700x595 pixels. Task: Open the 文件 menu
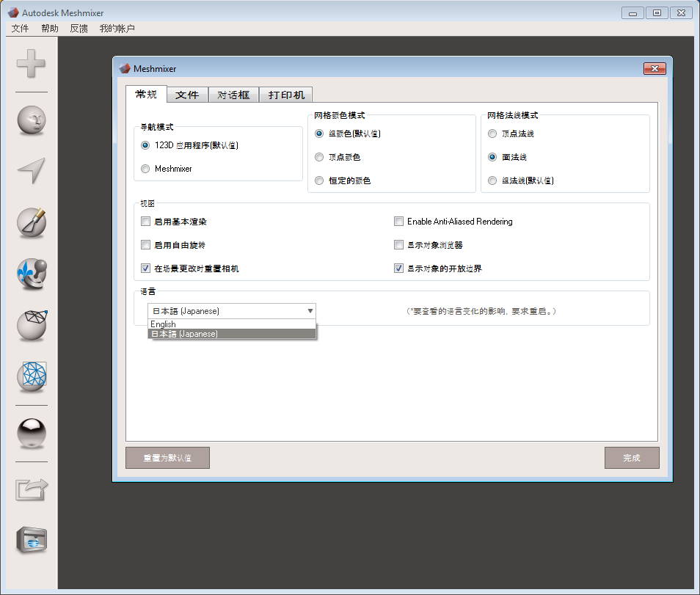pyautogui.click(x=20, y=29)
